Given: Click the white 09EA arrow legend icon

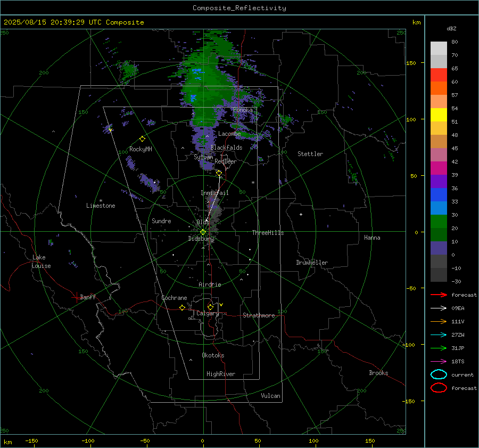Looking at the screenshot, I should [x=439, y=308].
